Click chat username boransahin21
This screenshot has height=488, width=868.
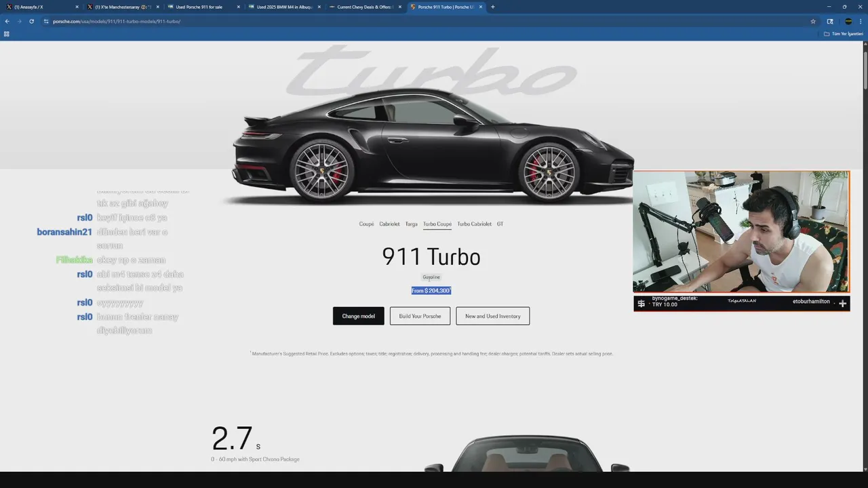(x=64, y=232)
